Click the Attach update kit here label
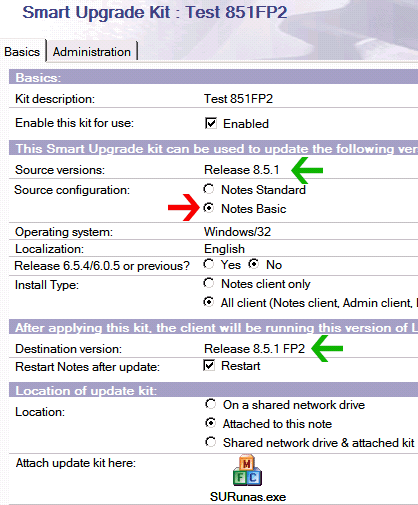418x505 pixels. tap(76, 463)
